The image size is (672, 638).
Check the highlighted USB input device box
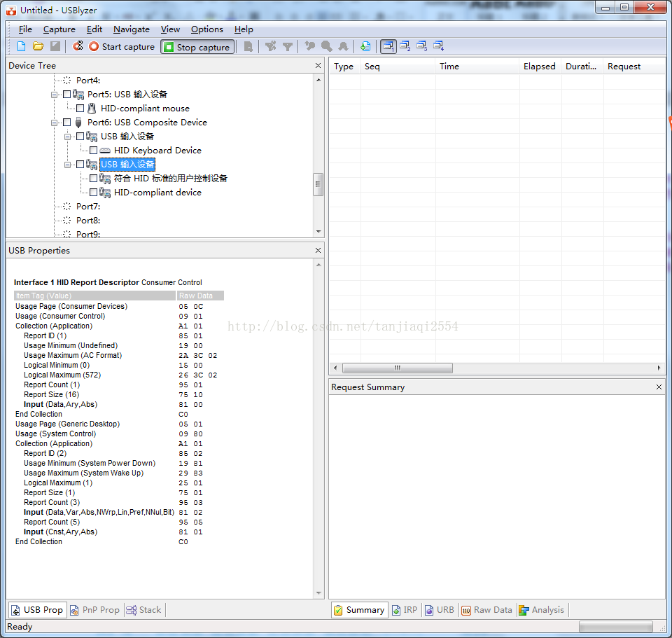[x=80, y=164]
